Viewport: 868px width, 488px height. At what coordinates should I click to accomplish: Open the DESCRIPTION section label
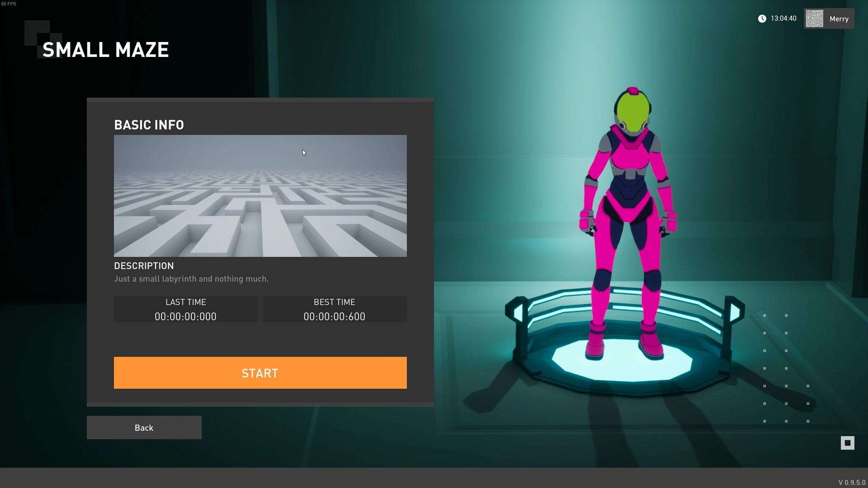click(x=144, y=266)
